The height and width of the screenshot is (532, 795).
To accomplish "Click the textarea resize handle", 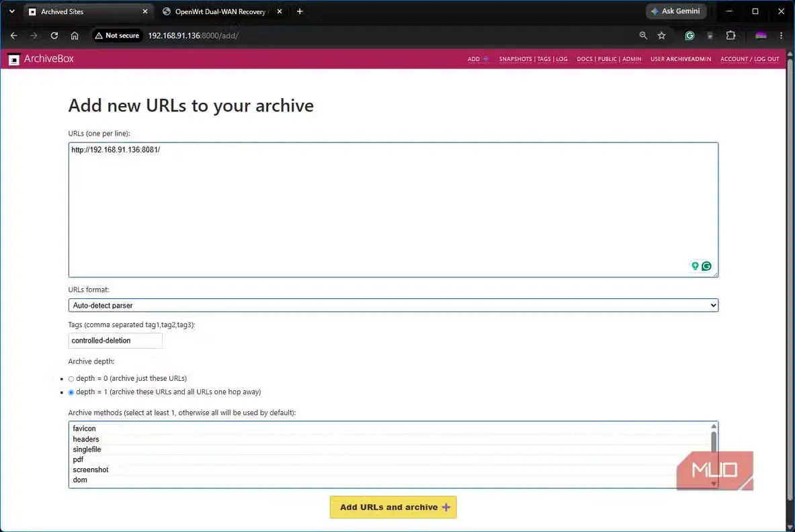I will (715, 274).
